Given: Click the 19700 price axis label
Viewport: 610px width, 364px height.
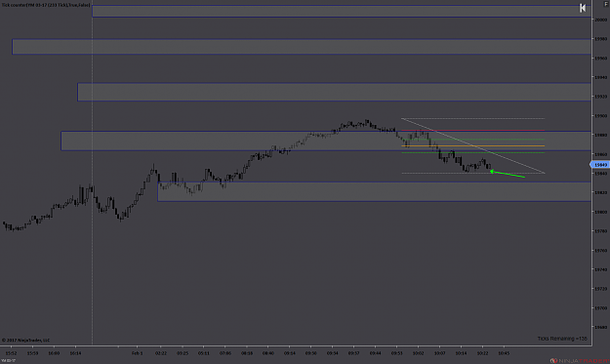Looking at the screenshot, I should 601,308.
